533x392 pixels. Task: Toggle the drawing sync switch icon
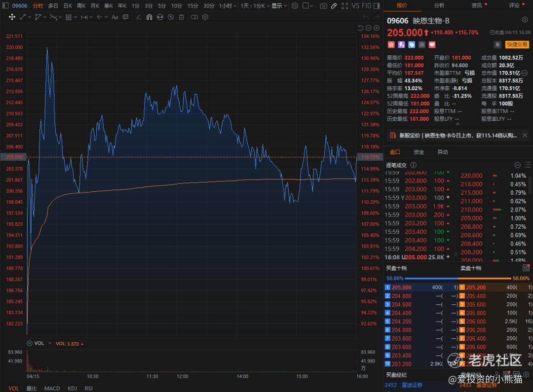click(194, 17)
